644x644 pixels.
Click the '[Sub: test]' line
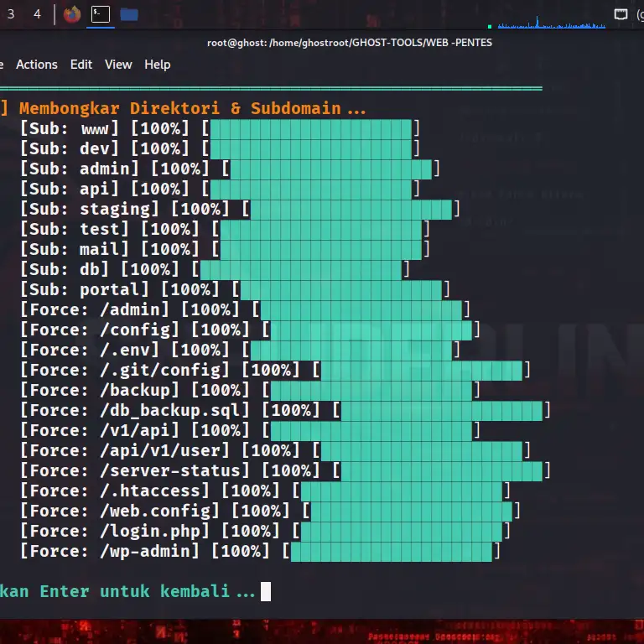coord(225,229)
